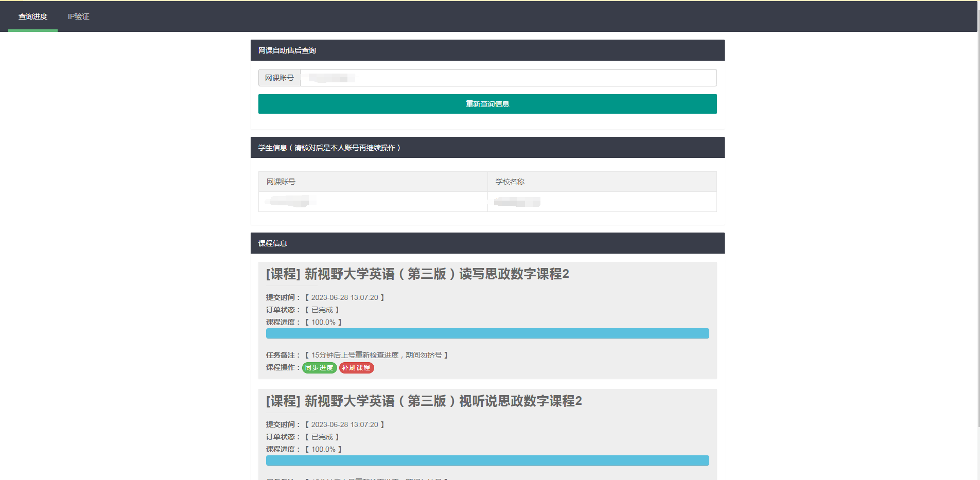This screenshot has width=980, height=480.
Task: Click the 订单状态 已完成 status text
Action: pyautogui.click(x=322, y=309)
